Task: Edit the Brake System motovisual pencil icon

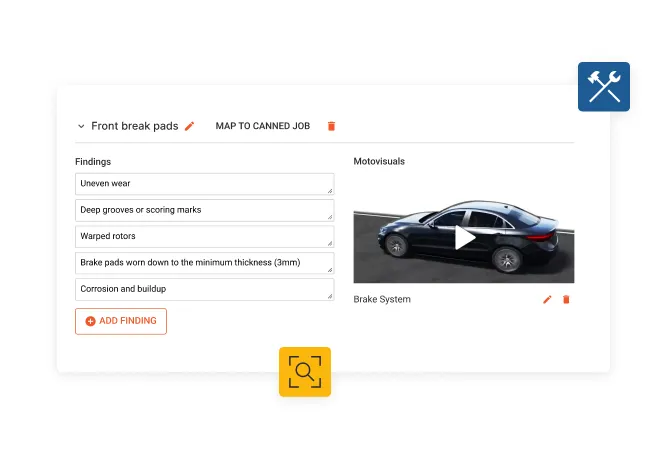Action: 547,299
